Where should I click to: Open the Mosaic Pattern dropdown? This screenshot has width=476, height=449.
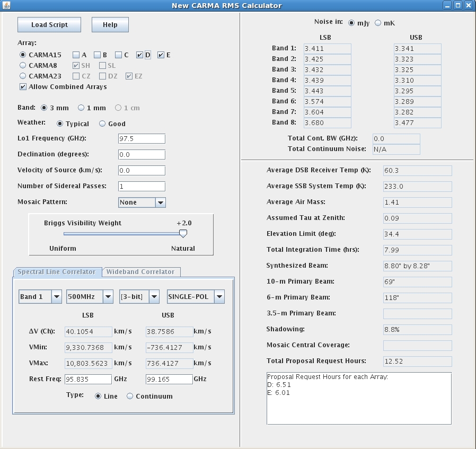coord(142,203)
